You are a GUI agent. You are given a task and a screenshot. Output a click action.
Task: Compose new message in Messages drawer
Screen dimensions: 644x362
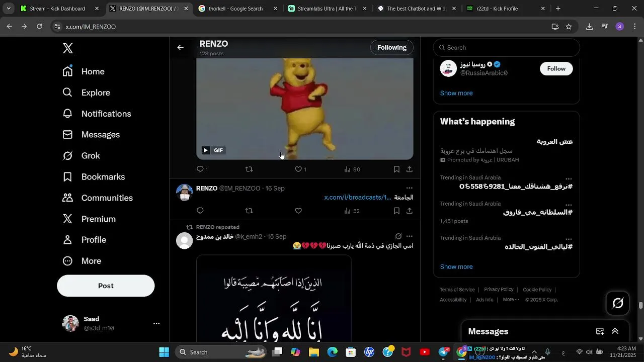[600, 331]
